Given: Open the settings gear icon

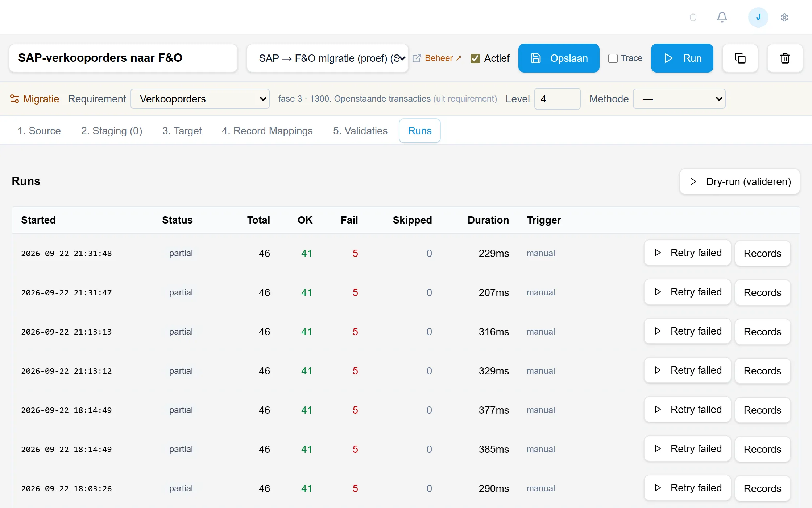Looking at the screenshot, I should click(784, 17).
